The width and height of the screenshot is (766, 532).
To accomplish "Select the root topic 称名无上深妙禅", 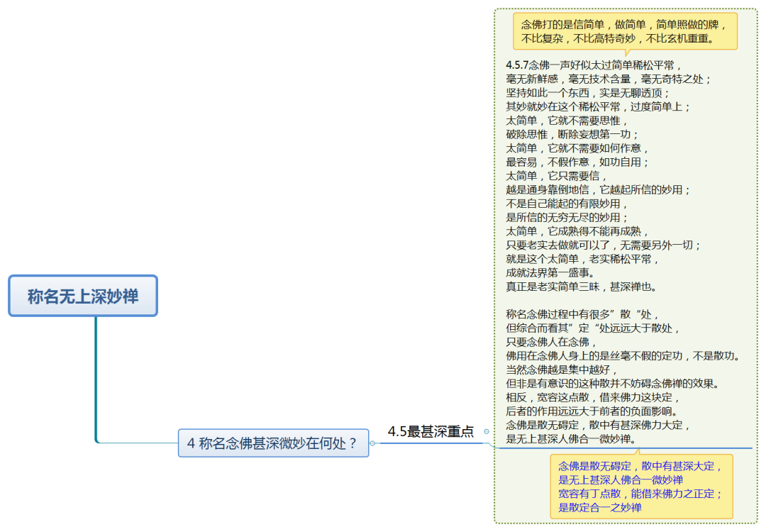I will point(82,296).
